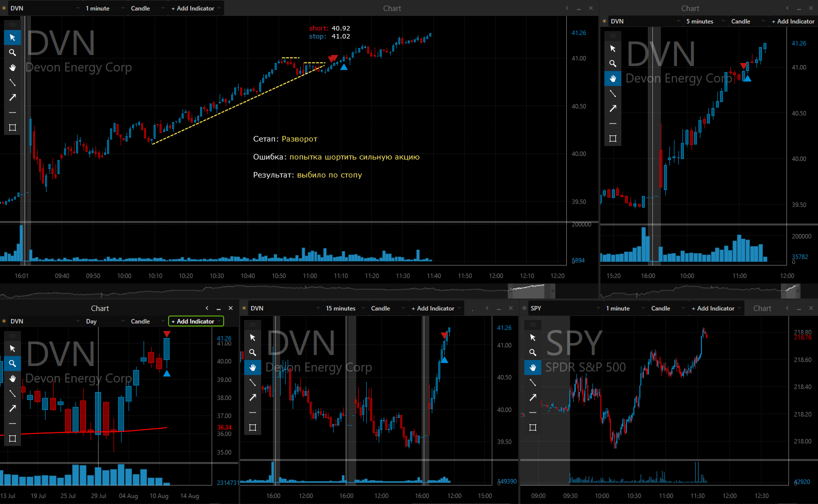Screen dimensions: 818x504
Task: Select pointer tool in DVN Day chart
Action: pyautogui.click(x=13, y=348)
